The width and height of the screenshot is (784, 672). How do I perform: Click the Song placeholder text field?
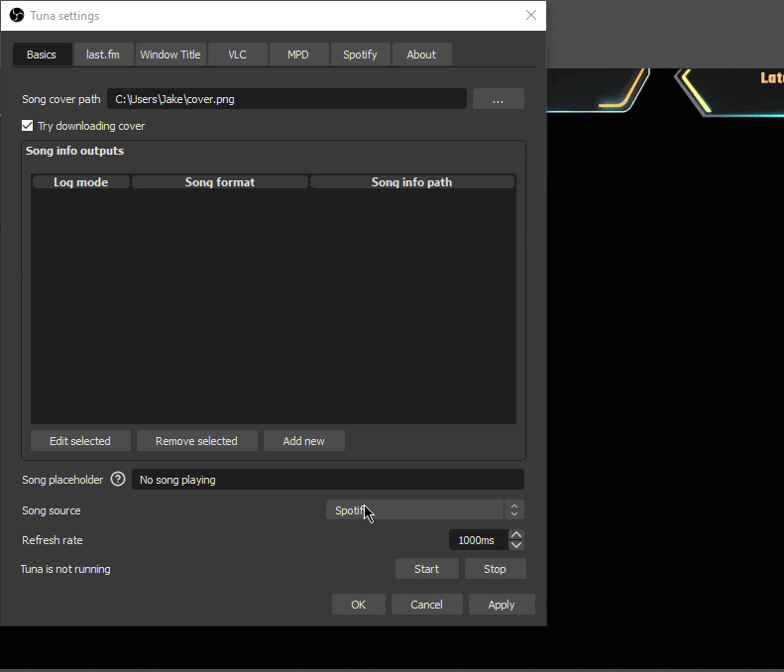tap(328, 480)
